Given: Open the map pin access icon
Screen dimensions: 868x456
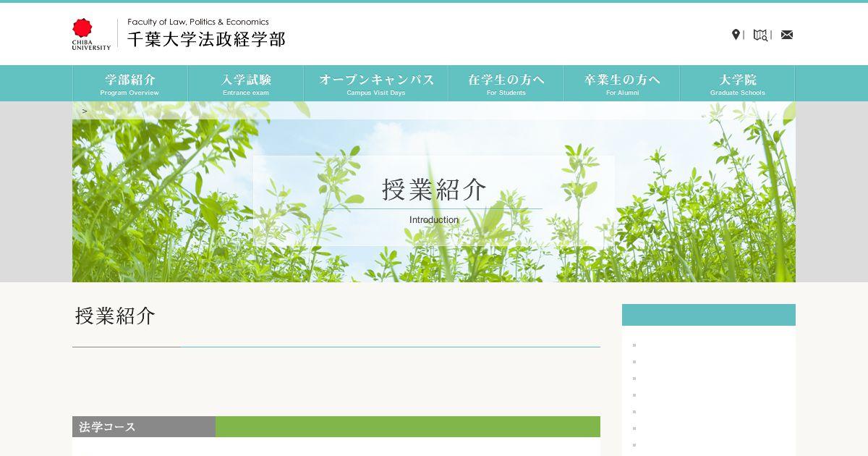Looking at the screenshot, I should coord(736,35).
